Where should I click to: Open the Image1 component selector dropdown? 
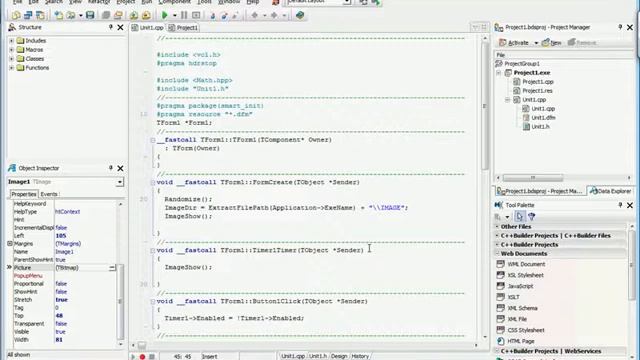120,182
